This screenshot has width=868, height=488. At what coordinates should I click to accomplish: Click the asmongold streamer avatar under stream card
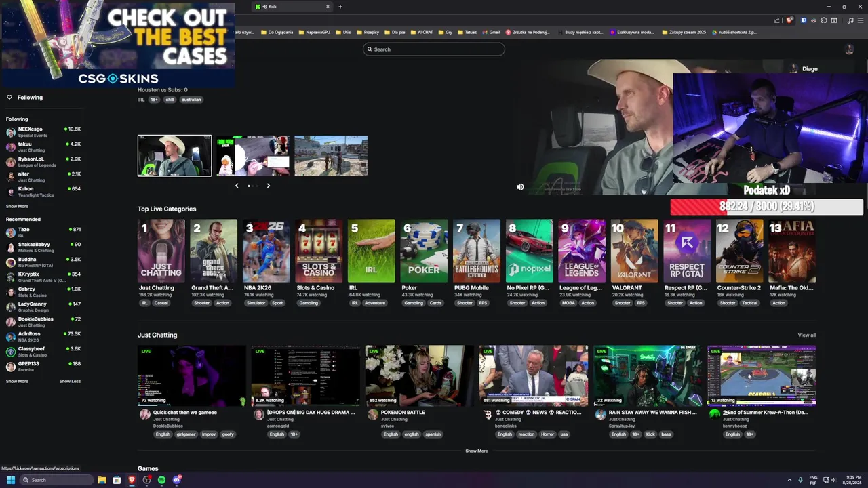pyautogui.click(x=258, y=415)
